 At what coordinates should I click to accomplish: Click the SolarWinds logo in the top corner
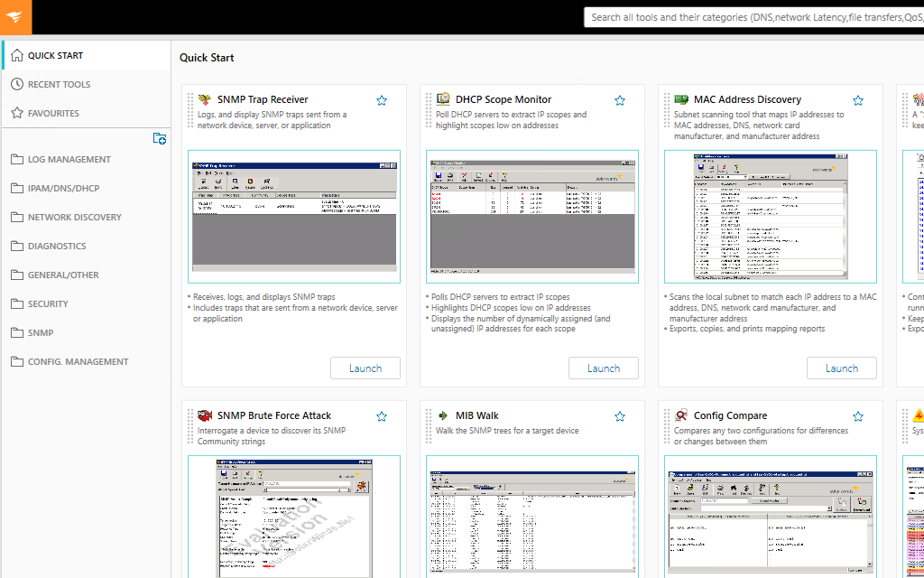coord(15,17)
